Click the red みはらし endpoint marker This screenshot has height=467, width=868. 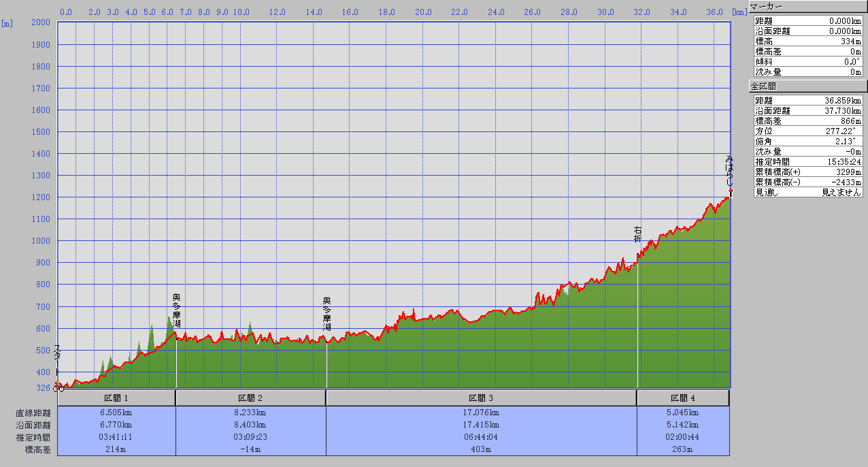pyautogui.click(x=730, y=192)
